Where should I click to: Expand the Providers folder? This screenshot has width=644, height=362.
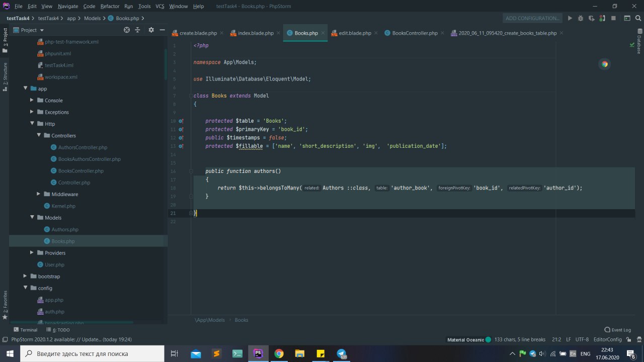[32, 253]
